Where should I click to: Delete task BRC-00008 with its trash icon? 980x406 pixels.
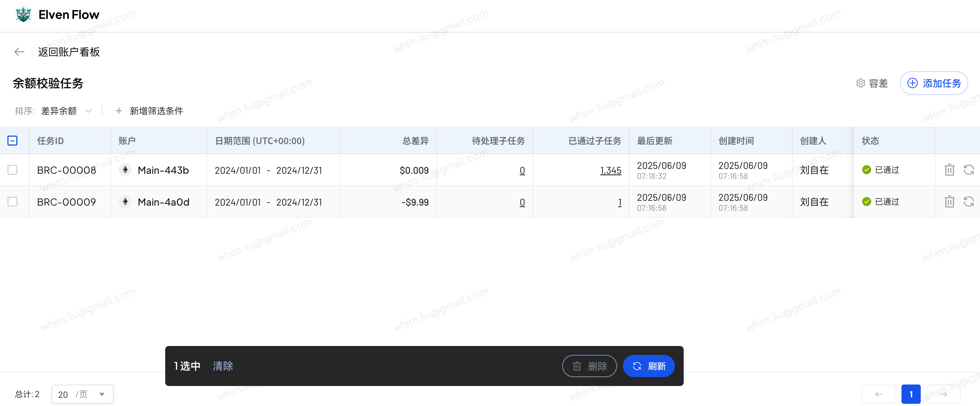(x=949, y=170)
